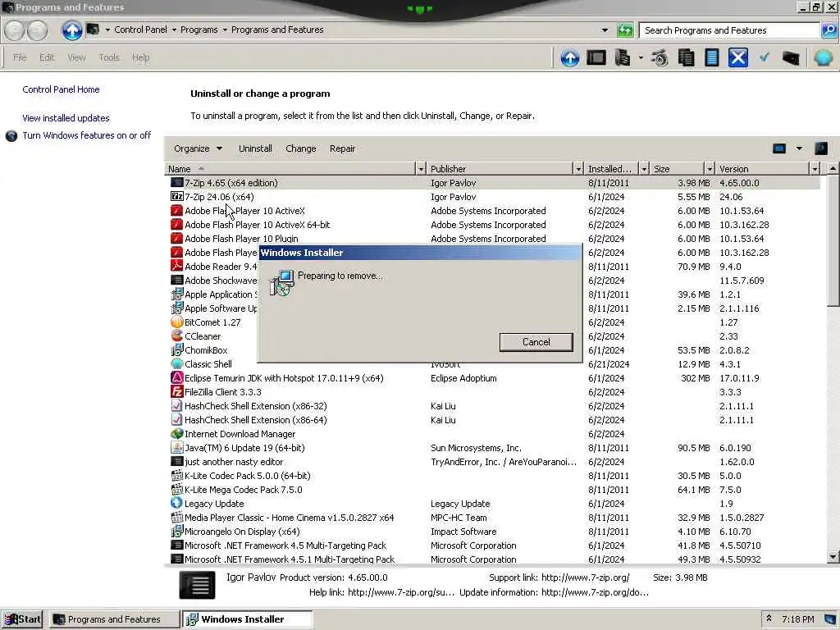Open View installed updates link
This screenshot has width=840, height=630.
tap(66, 118)
